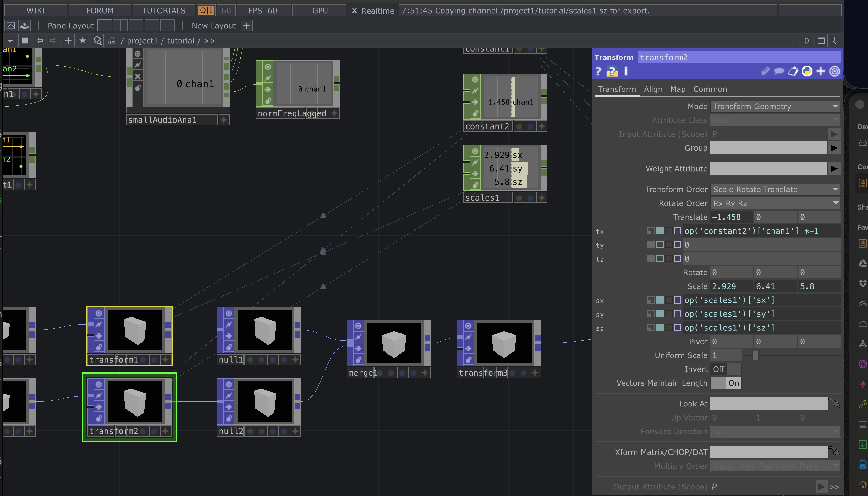Click the operator help question mark icon

(x=598, y=71)
